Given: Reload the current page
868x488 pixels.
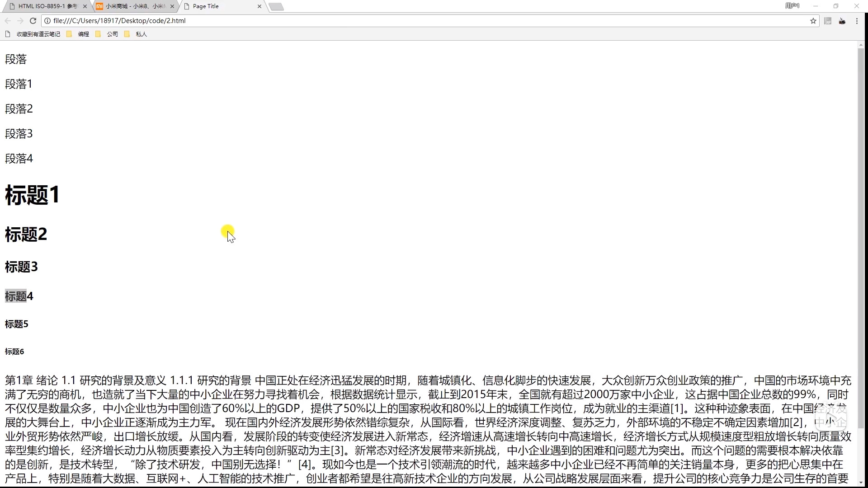Looking at the screenshot, I should coord(33,21).
